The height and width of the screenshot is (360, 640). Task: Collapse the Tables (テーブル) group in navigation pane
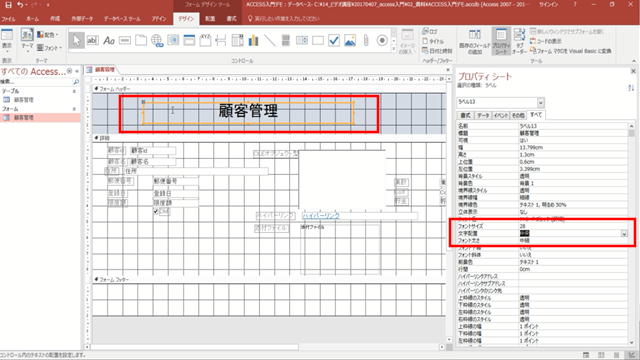pyautogui.click(x=74, y=91)
